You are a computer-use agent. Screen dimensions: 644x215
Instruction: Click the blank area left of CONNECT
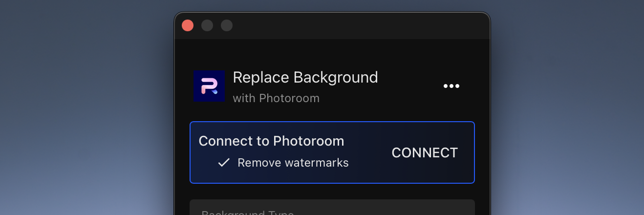pyautogui.click(x=369, y=152)
